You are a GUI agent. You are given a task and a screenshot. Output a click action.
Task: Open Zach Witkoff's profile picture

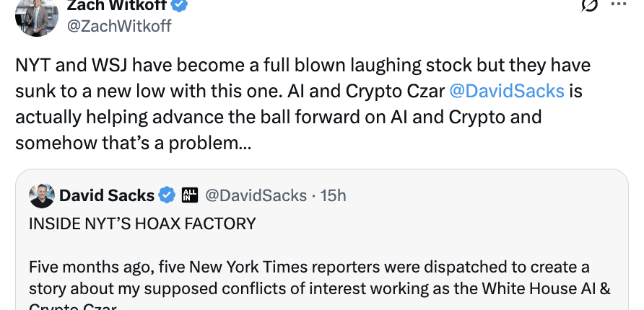pos(38,16)
